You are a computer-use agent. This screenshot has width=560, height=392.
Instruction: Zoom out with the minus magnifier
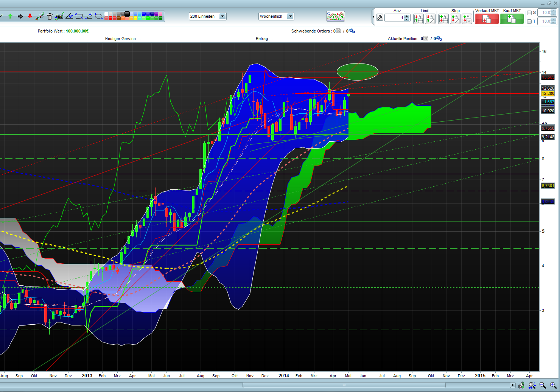point(543,385)
